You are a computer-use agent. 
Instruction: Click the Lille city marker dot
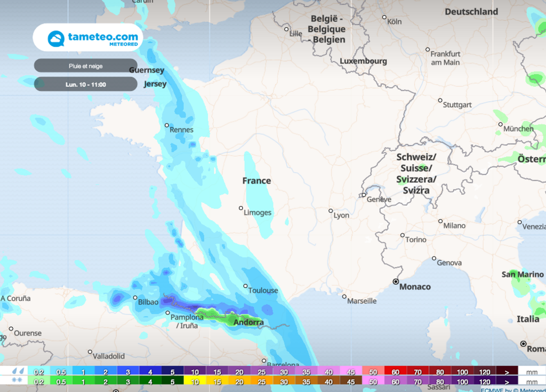(286, 29)
